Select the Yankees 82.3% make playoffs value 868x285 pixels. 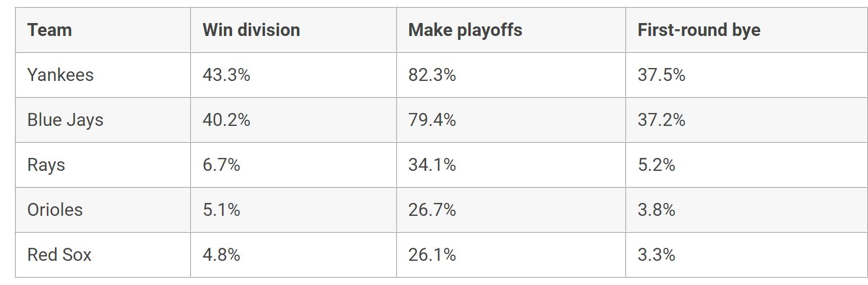coord(432,75)
